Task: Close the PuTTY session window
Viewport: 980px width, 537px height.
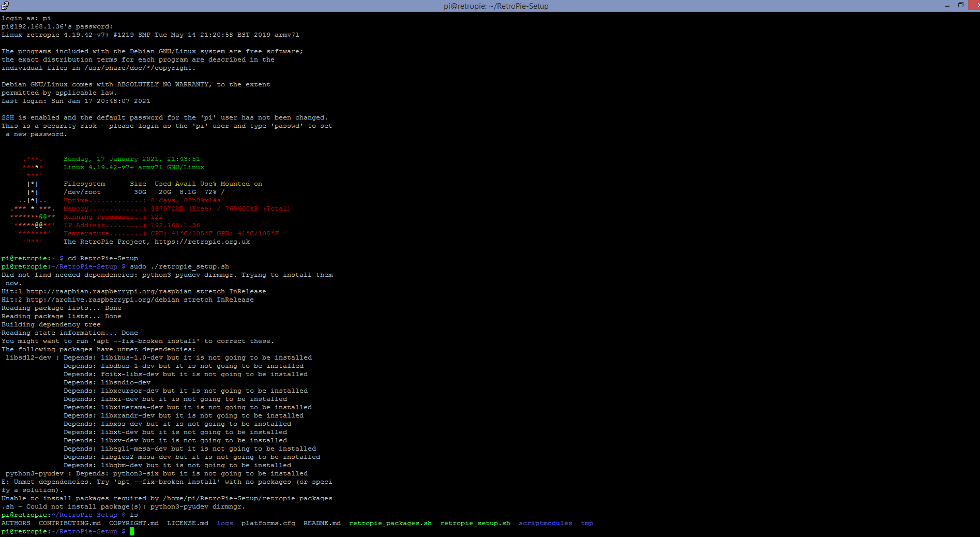Action: (975, 6)
